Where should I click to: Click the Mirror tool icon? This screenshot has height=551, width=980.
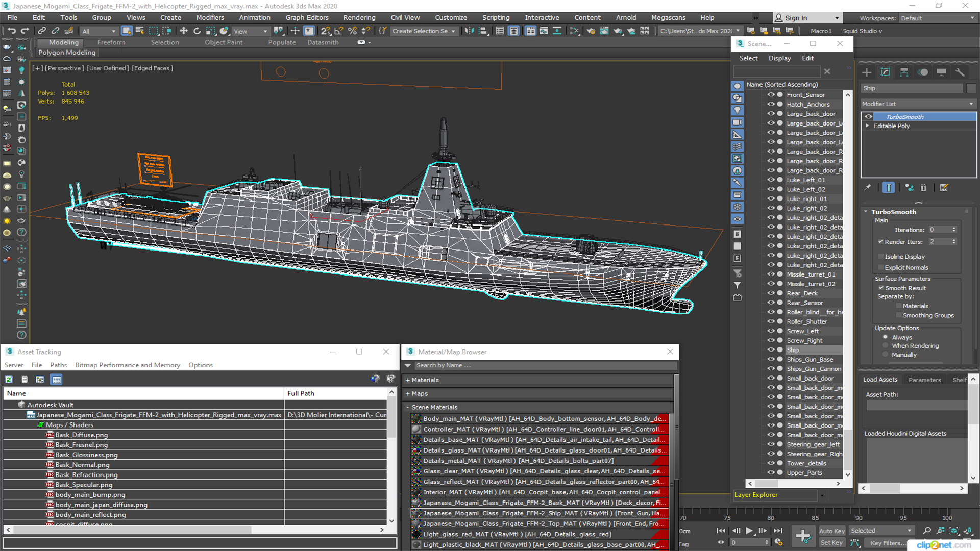click(x=469, y=31)
